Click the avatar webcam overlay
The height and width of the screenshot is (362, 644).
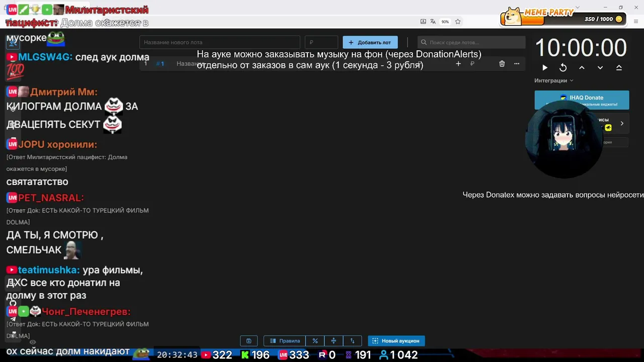[x=563, y=139]
